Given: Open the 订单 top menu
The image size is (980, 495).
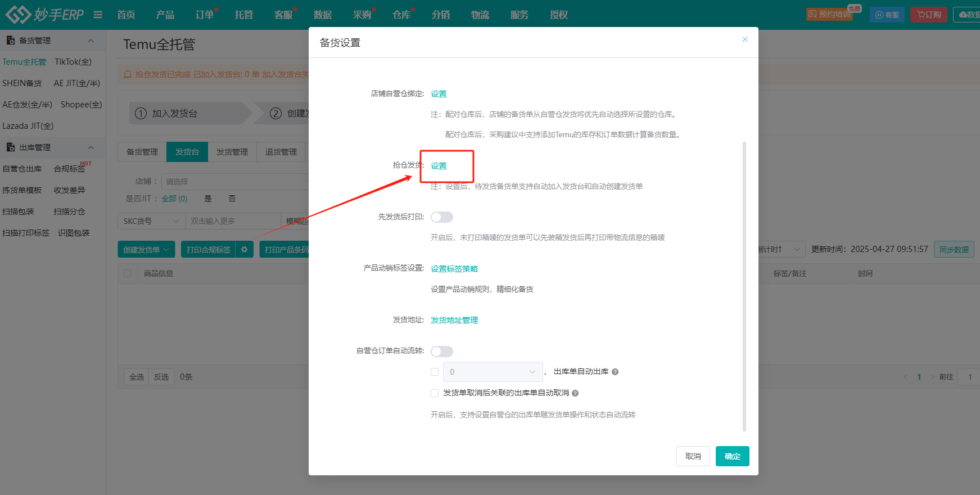Looking at the screenshot, I should point(205,15).
